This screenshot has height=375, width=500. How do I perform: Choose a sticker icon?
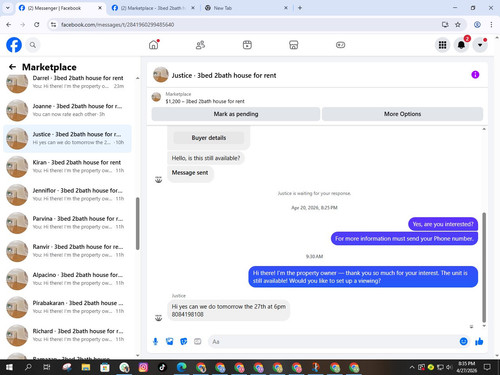[183, 341]
